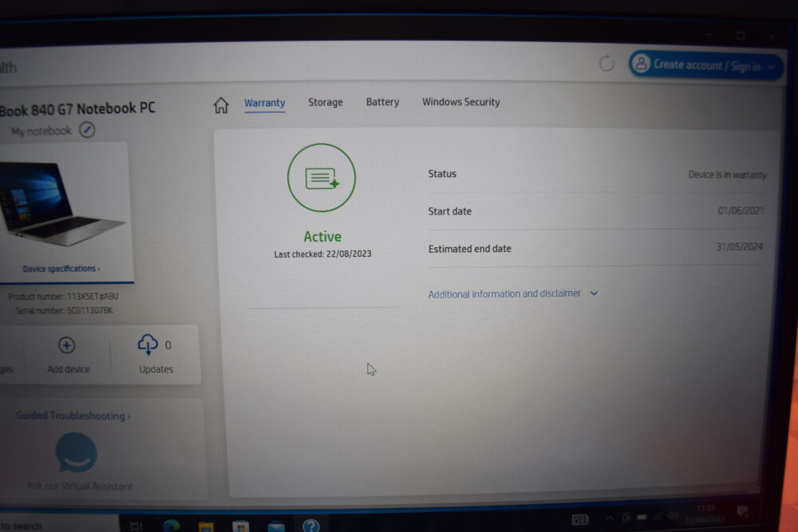Click the Add device button
Image resolution: width=798 pixels, height=532 pixels.
tap(68, 354)
